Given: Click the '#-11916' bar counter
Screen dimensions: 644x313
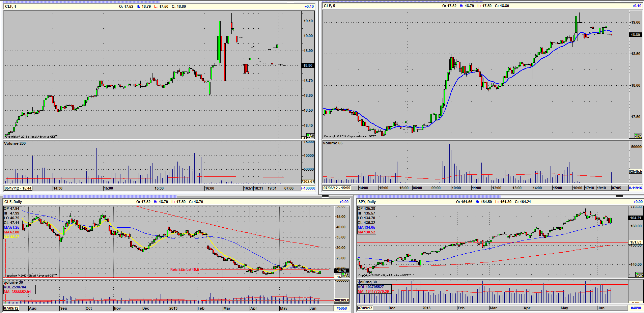Looking at the screenshot, I should coord(636,188).
